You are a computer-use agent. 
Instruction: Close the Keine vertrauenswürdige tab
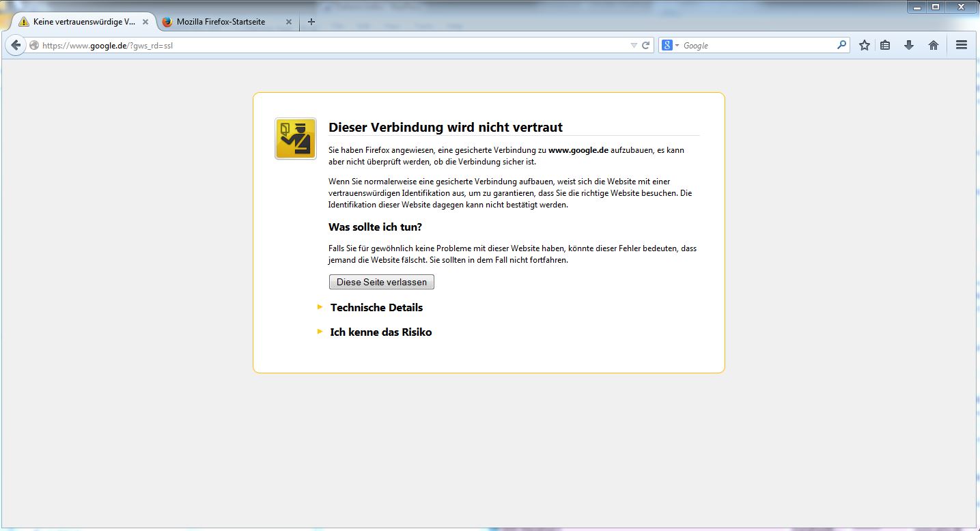[145, 22]
